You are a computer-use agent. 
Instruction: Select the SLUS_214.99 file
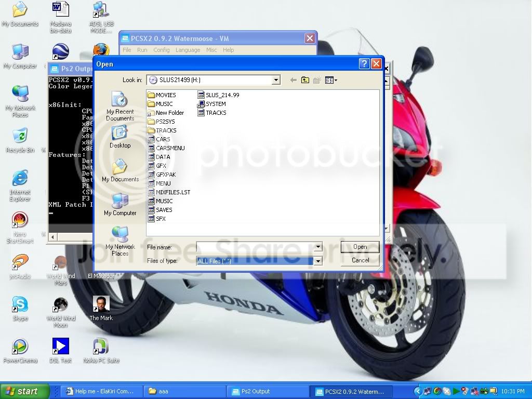pyautogui.click(x=218, y=95)
